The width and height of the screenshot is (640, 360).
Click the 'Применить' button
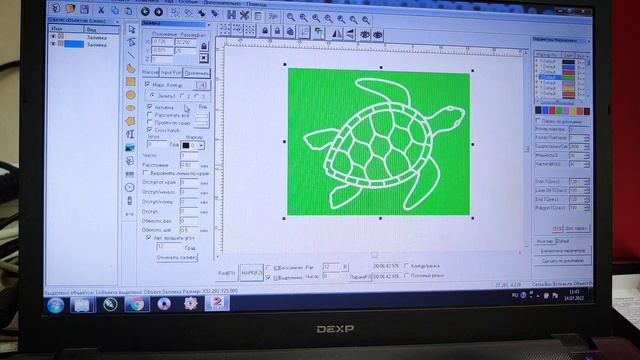[x=197, y=73]
